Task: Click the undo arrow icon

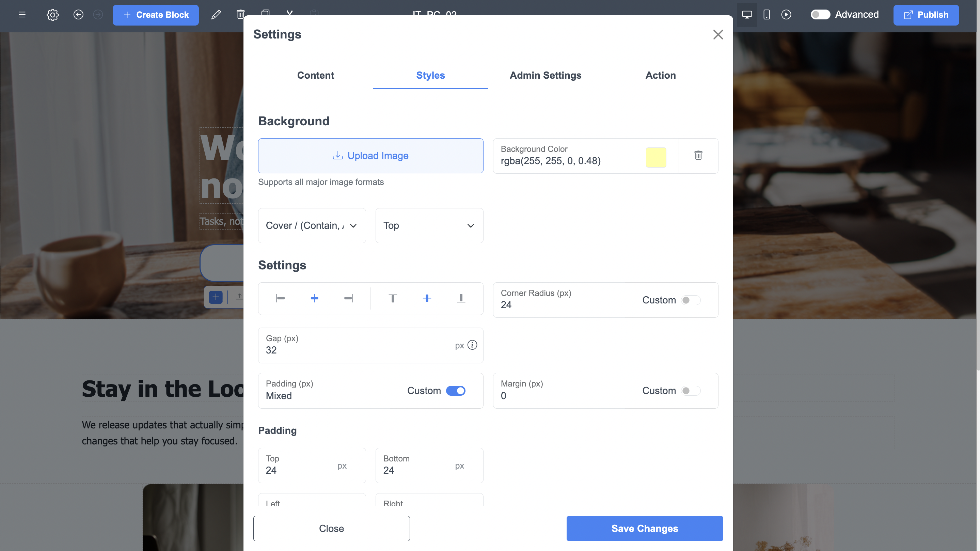Action: click(x=78, y=15)
